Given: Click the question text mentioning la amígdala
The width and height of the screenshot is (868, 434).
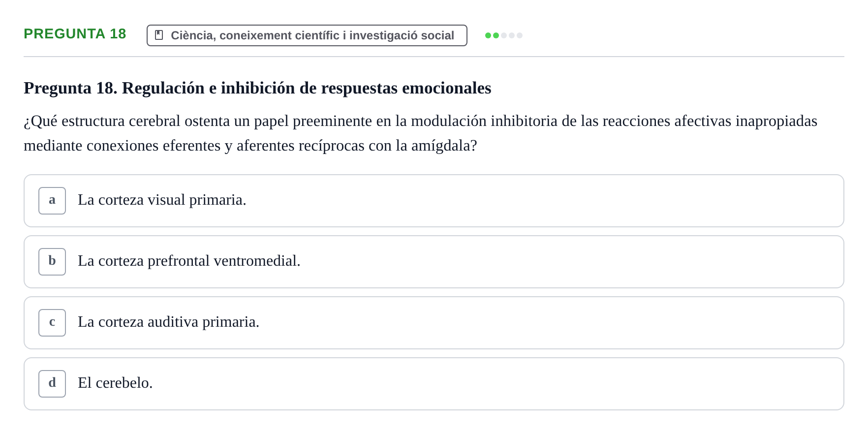Looking at the screenshot, I should point(421,133).
